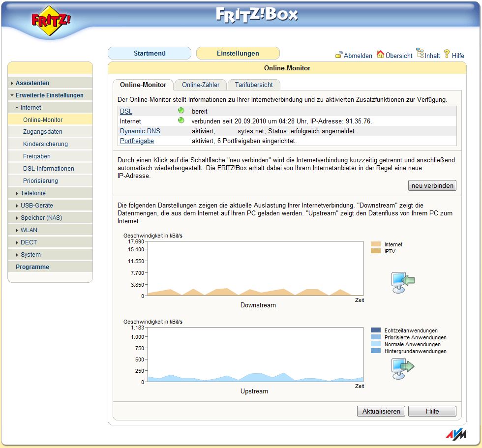Viewport: 482px width, 448px height.
Task: Expand the Speicher (NAS) section arrow
Action: [17, 218]
